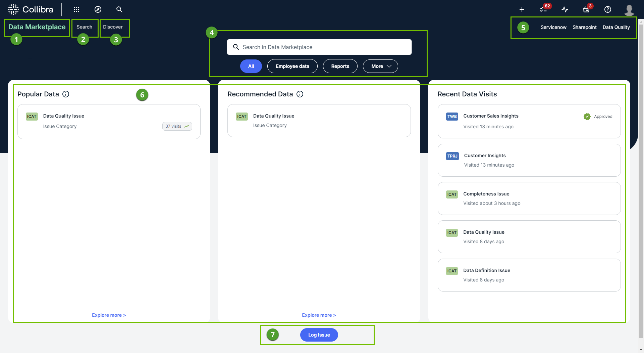Viewport: 644px width, 353px height.
Task: Click the Collibra logo
Action: pos(31,9)
